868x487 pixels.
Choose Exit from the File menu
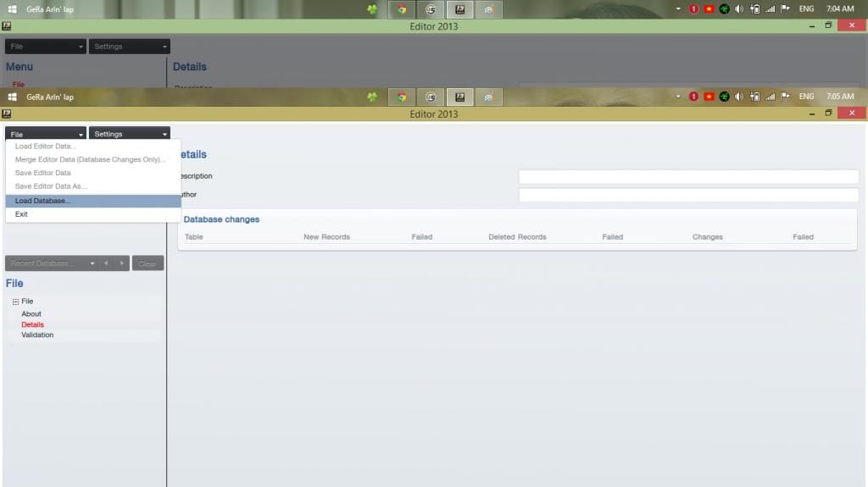pyautogui.click(x=93, y=214)
